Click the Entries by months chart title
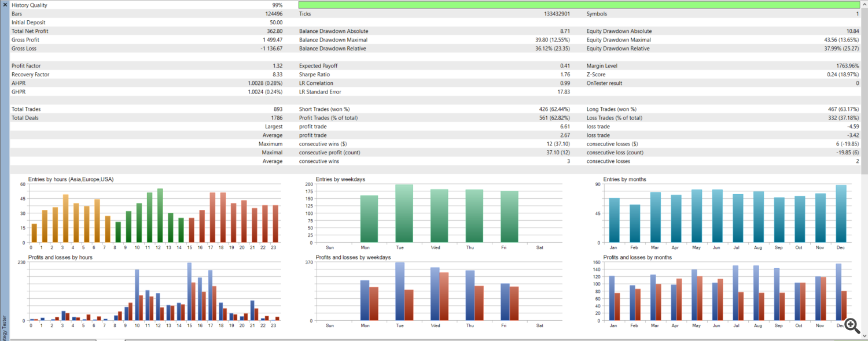The width and height of the screenshot is (868, 341). click(x=624, y=179)
